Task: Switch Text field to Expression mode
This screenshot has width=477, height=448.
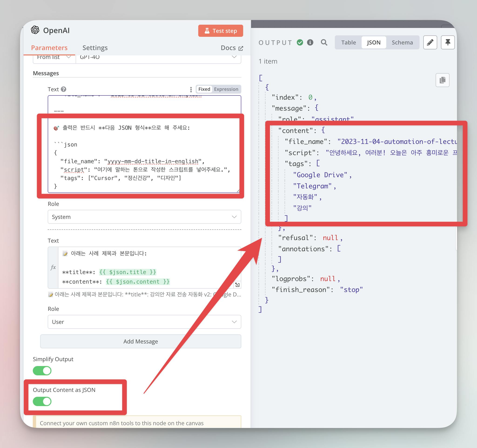Action: click(x=226, y=89)
